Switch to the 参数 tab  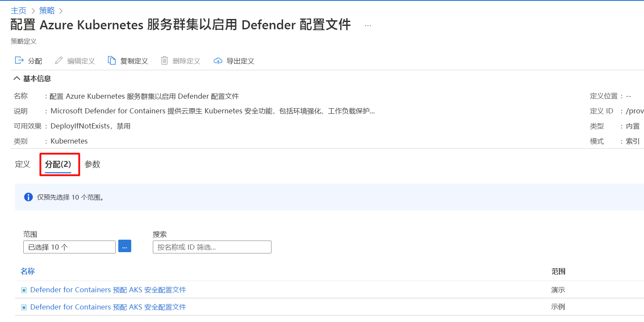click(x=92, y=164)
